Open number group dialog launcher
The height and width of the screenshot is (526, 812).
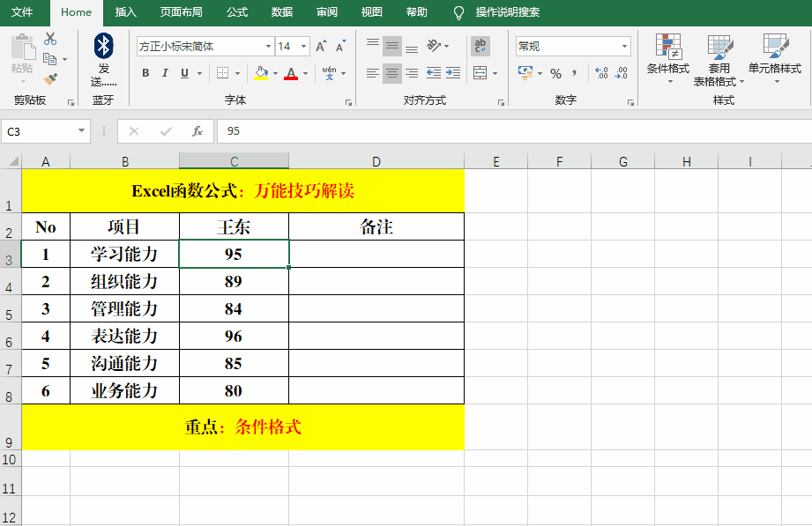coord(630,103)
